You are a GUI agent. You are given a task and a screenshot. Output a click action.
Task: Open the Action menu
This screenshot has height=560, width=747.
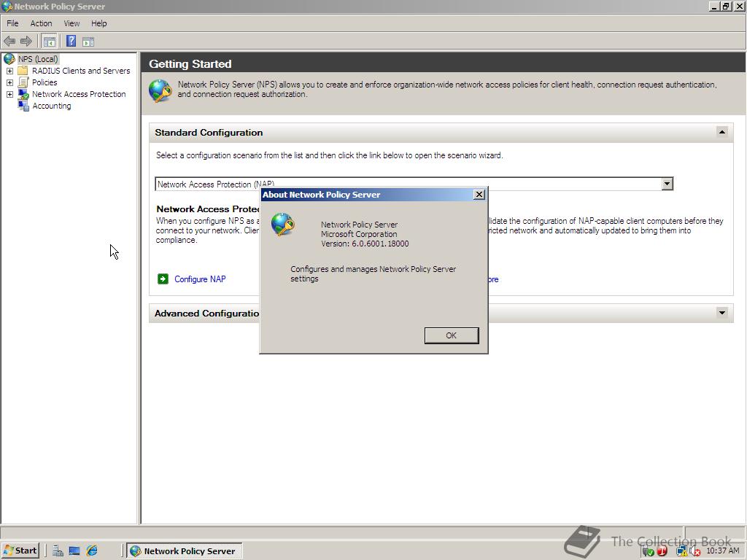click(x=41, y=23)
